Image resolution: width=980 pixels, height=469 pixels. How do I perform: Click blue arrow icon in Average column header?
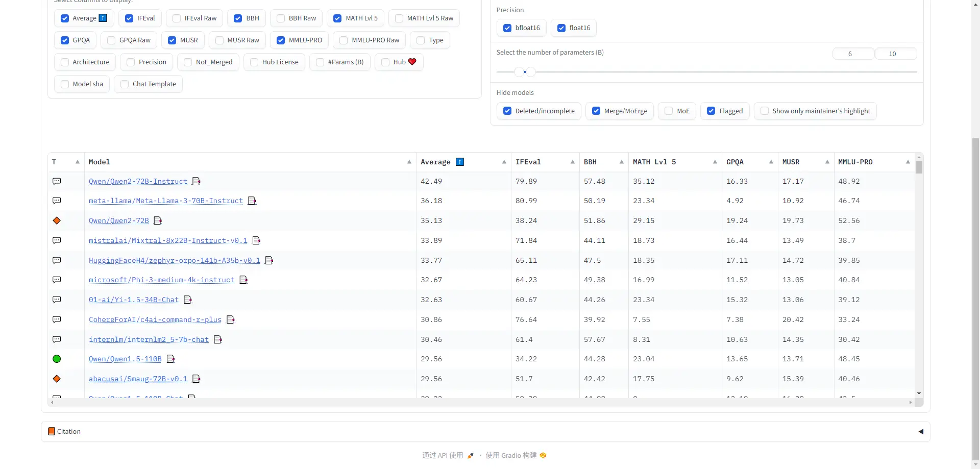pyautogui.click(x=460, y=162)
